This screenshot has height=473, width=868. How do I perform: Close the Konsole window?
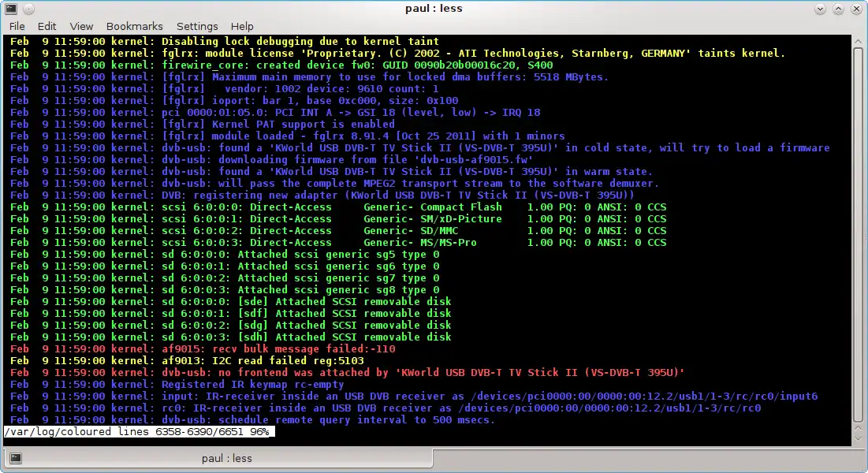(x=856, y=9)
